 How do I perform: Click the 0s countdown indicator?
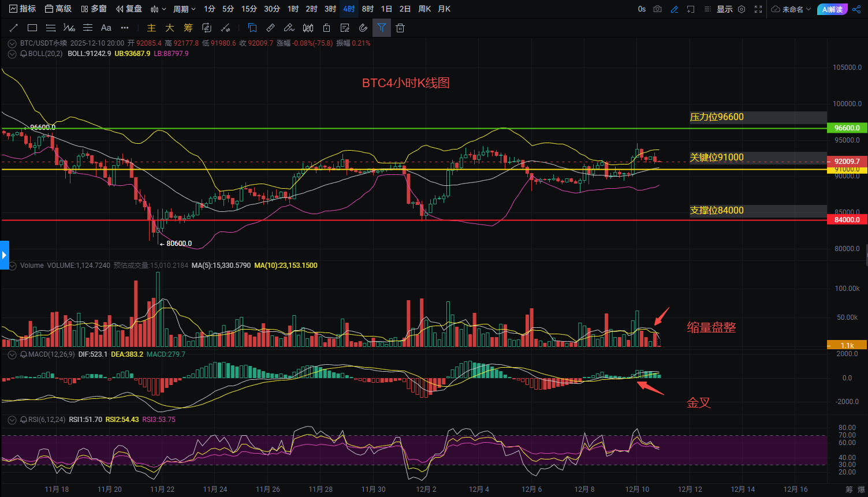pyautogui.click(x=642, y=9)
